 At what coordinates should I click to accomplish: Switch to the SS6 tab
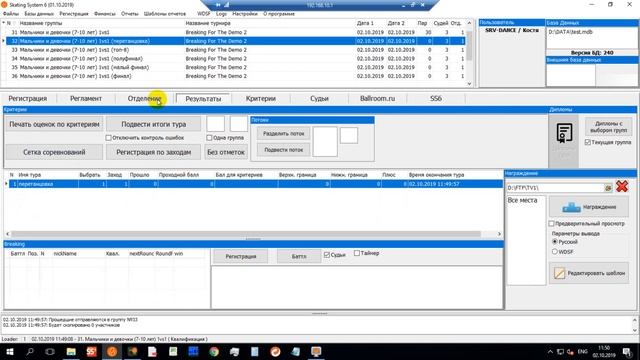pos(436,99)
